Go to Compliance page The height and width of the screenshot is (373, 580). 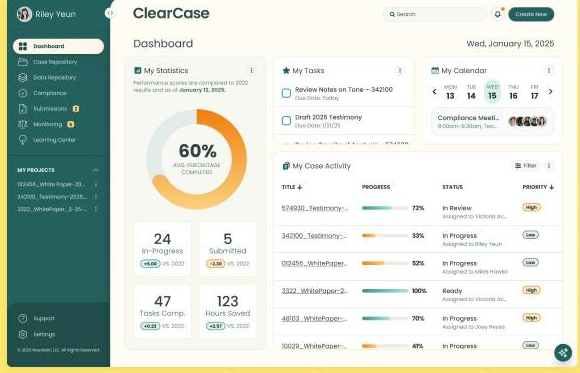point(50,93)
